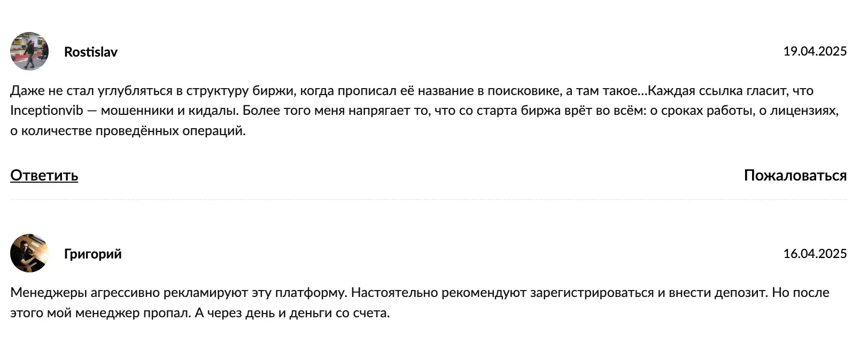Open Григорий's profile avatar

pyautogui.click(x=29, y=253)
